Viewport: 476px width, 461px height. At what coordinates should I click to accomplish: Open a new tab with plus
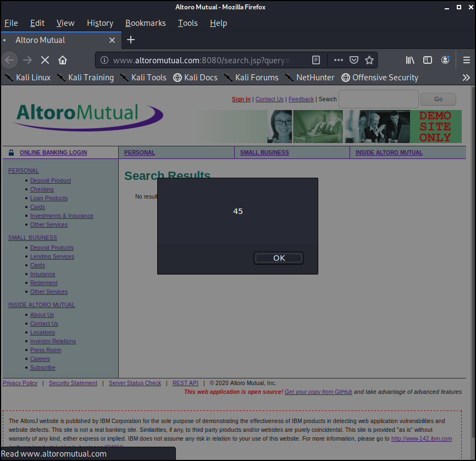coord(130,40)
